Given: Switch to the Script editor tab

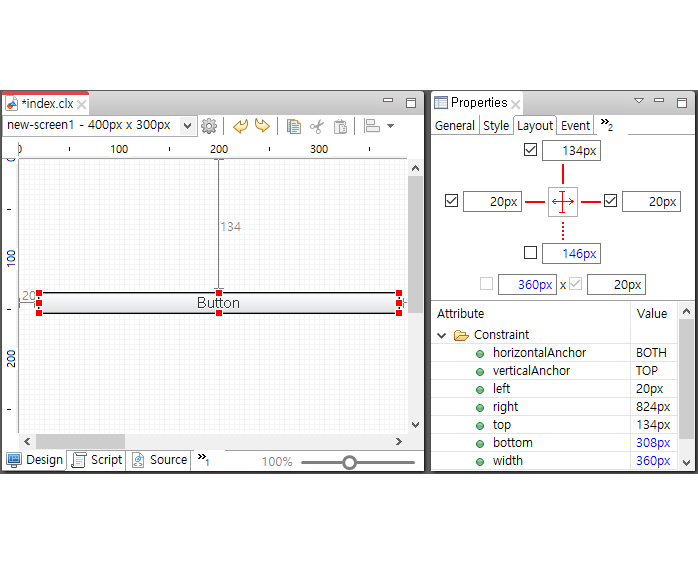Looking at the screenshot, I should coord(97,460).
